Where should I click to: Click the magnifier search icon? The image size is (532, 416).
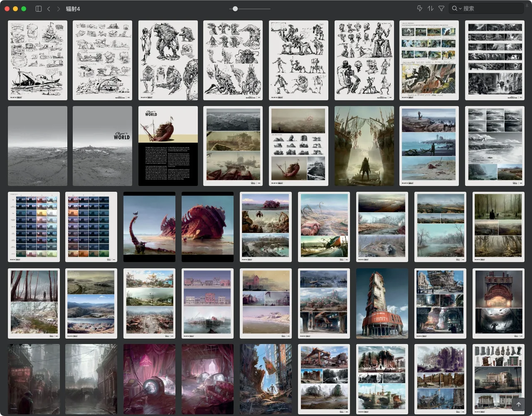[x=455, y=8]
